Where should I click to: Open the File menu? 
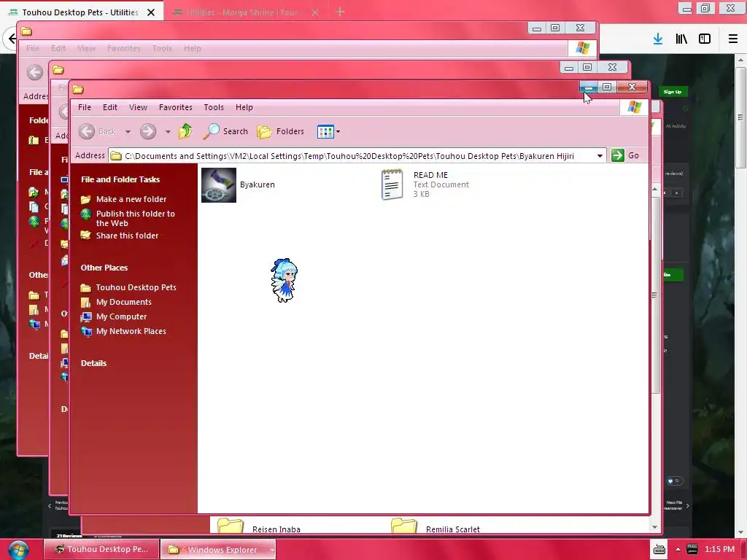point(85,107)
